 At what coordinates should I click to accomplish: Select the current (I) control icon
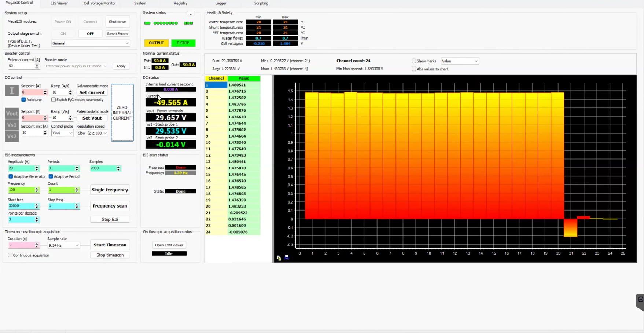11,90
